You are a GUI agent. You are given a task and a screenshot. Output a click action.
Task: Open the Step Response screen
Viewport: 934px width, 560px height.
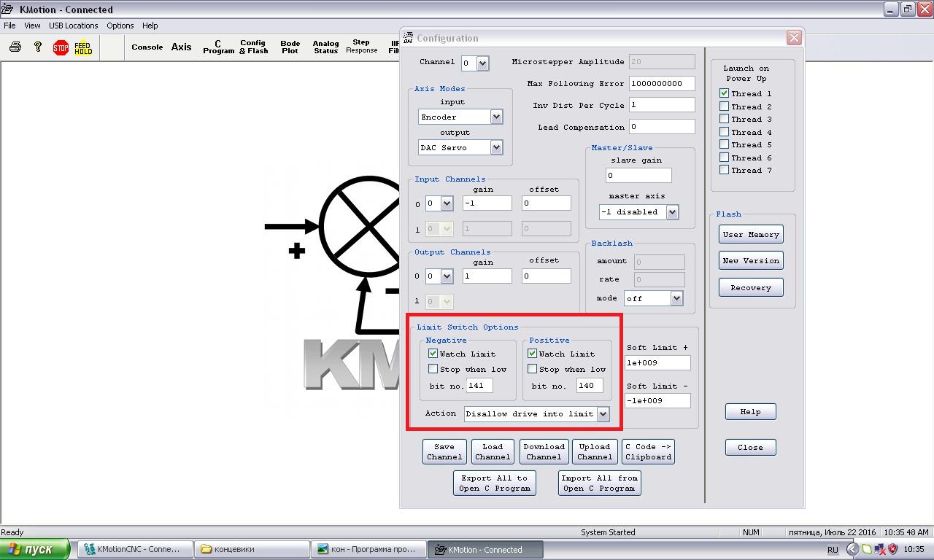click(361, 47)
